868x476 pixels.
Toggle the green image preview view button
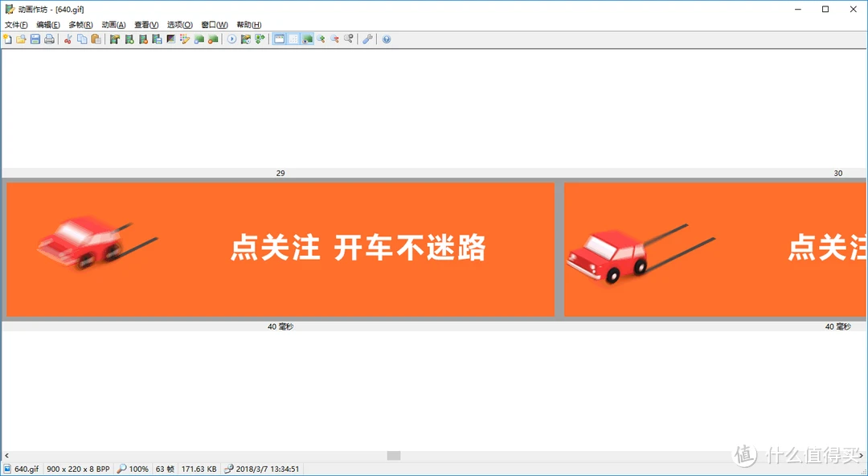(x=307, y=39)
